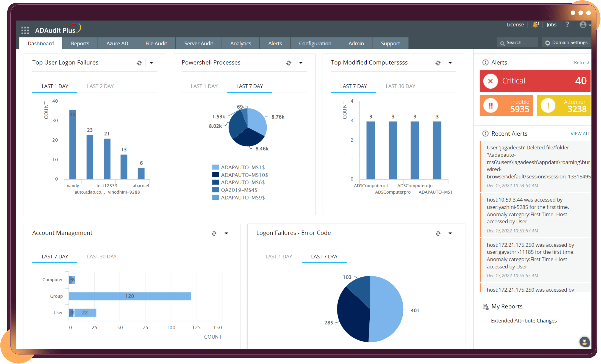601x364 pixels.
Task: Open the File Audit tab
Action: click(x=156, y=43)
